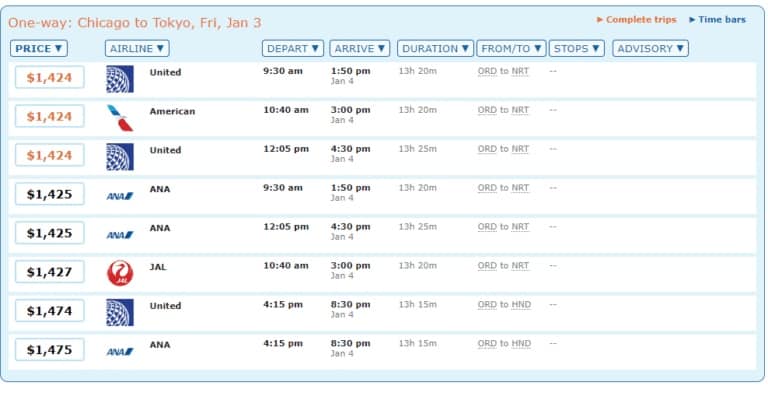Open the DURATION sort dropdown

[x=435, y=49]
